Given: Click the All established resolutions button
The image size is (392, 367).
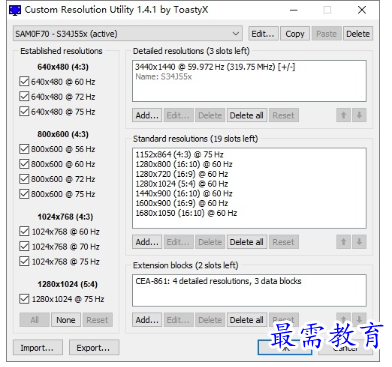Looking at the screenshot, I should [x=35, y=320].
